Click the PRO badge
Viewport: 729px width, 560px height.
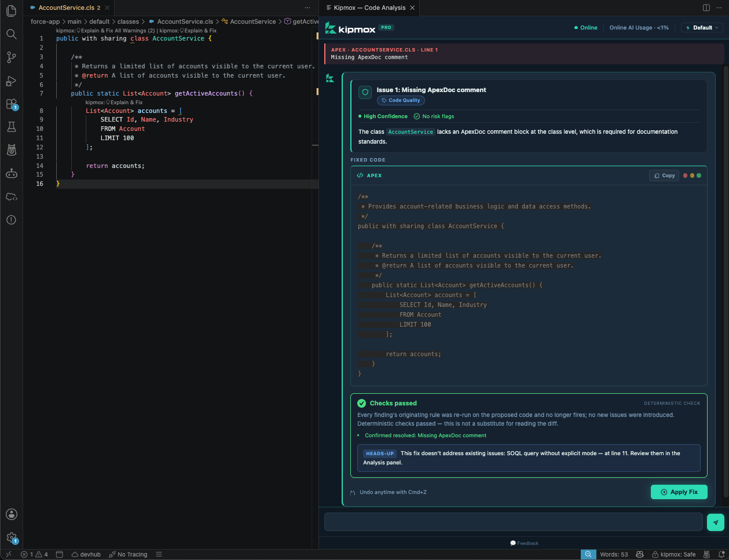pos(386,27)
